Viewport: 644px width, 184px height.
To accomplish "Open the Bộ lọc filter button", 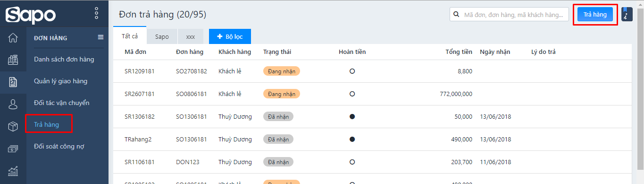I will click(x=230, y=36).
